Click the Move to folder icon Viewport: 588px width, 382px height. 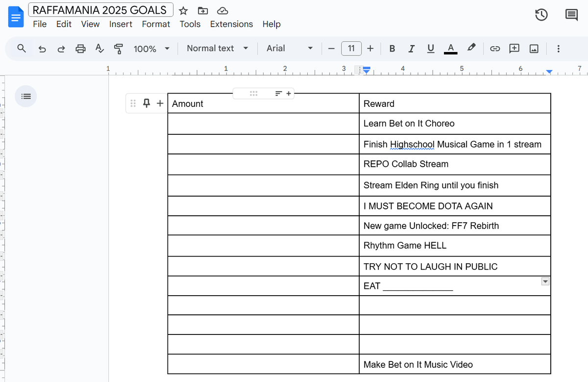point(202,11)
